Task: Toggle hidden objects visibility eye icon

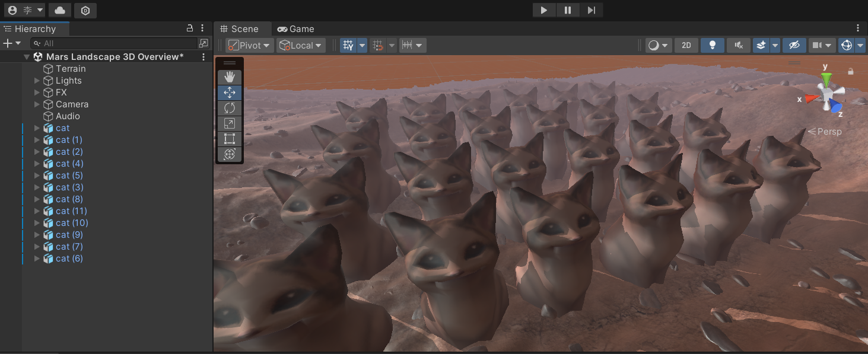Action: coord(795,45)
